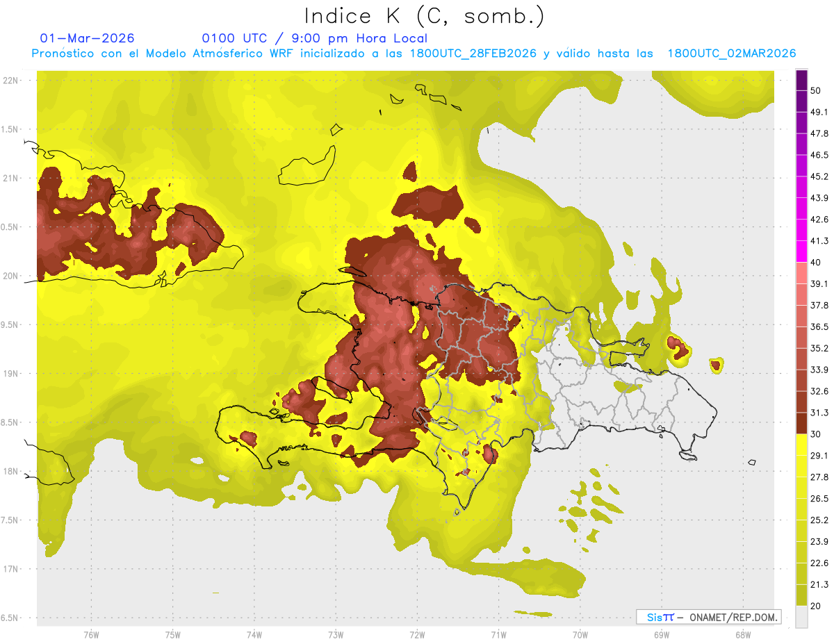The image size is (834, 644).
Task: Click the legend value '22.6'
Action: (x=819, y=563)
